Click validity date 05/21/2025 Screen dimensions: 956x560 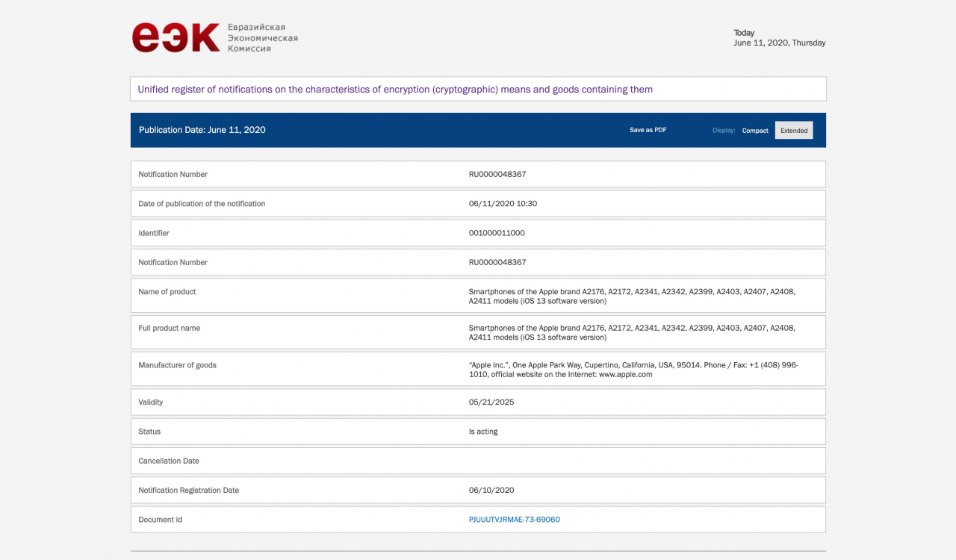click(x=491, y=402)
